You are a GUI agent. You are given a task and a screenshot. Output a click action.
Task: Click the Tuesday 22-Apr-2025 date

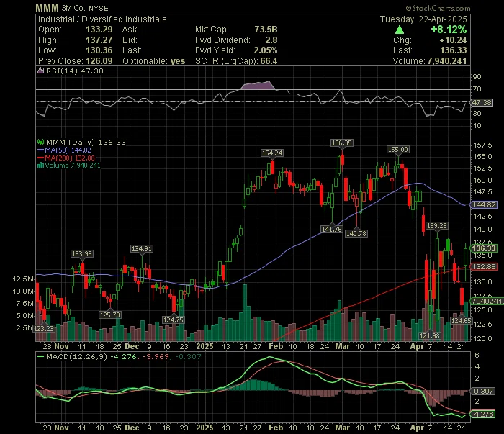[423, 19]
